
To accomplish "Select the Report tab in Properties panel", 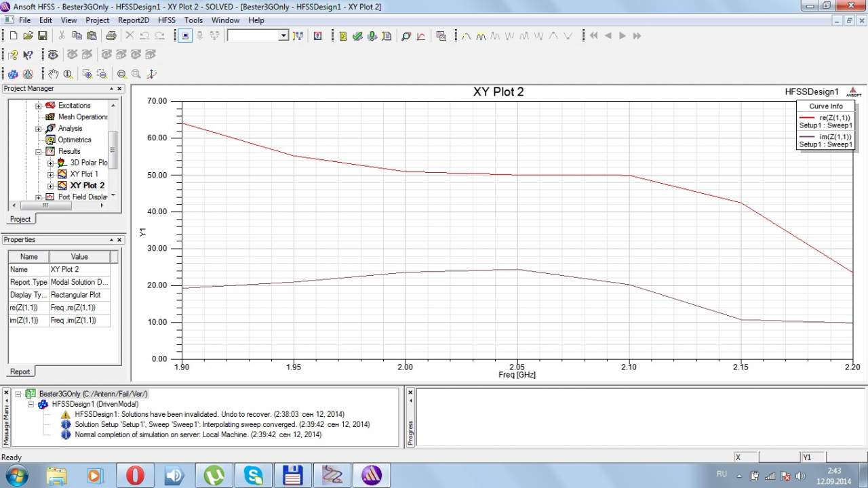I will point(20,371).
